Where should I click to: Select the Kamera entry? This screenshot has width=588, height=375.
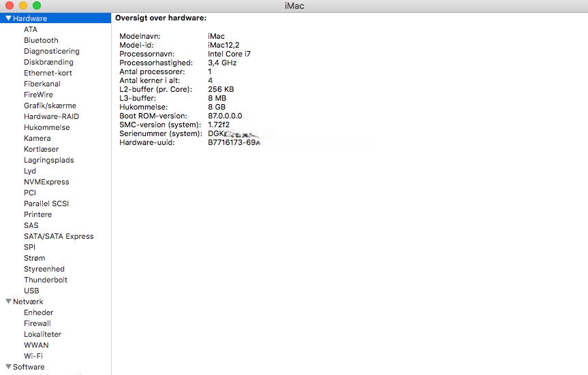(37, 138)
